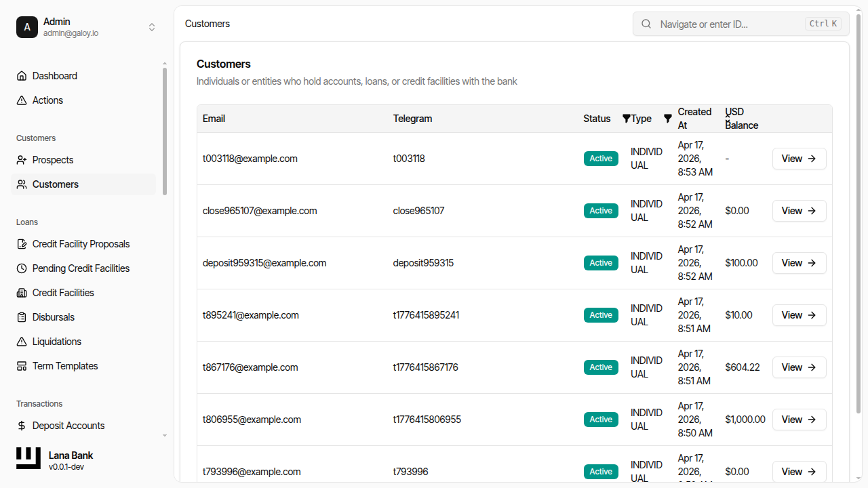Screen dimensions: 868x488
Task: Click the Actions warning triangle icon
Action: (21, 100)
